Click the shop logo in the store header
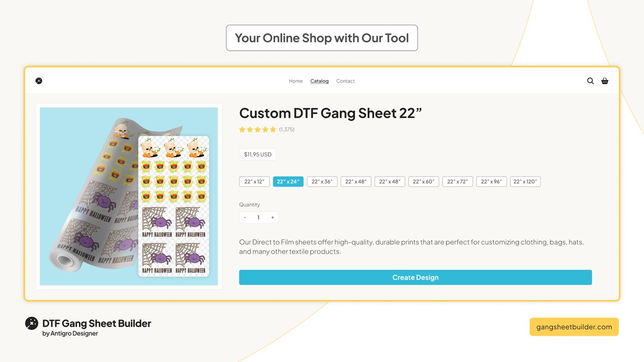The height and width of the screenshot is (362, 644). 39,81
